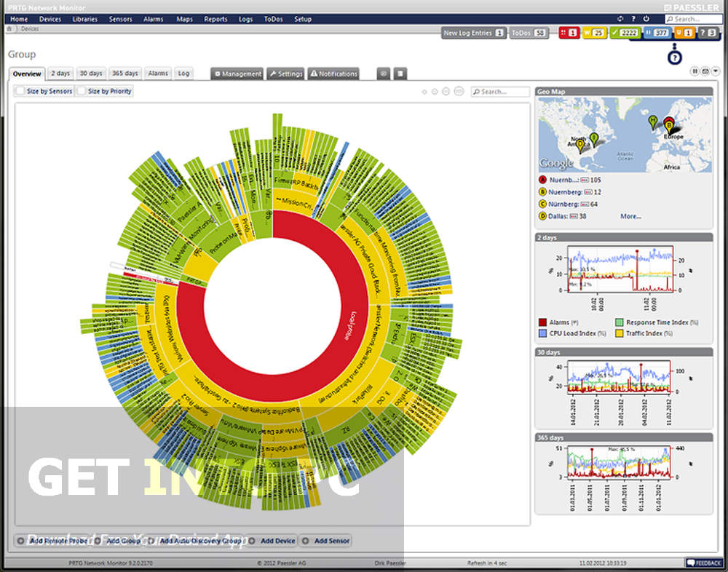The width and height of the screenshot is (728, 572).
Task: Switch to the Log tab
Action: (183, 74)
